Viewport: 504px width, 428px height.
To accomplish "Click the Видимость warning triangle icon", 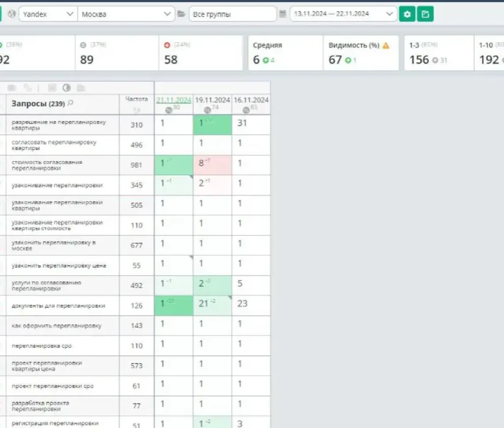I will click(x=386, y=45).
